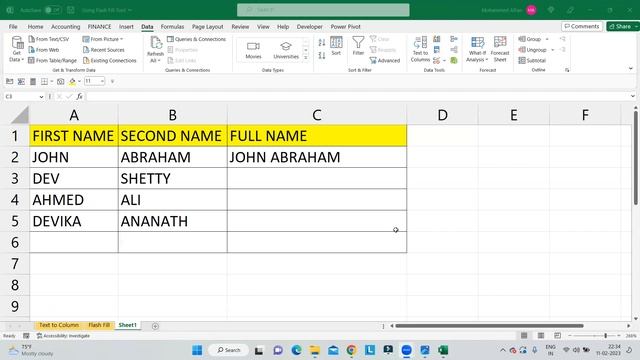The image size is (640, 360).
Task: Open the Power Pivot tab
Action: click(x=345, y=27)
